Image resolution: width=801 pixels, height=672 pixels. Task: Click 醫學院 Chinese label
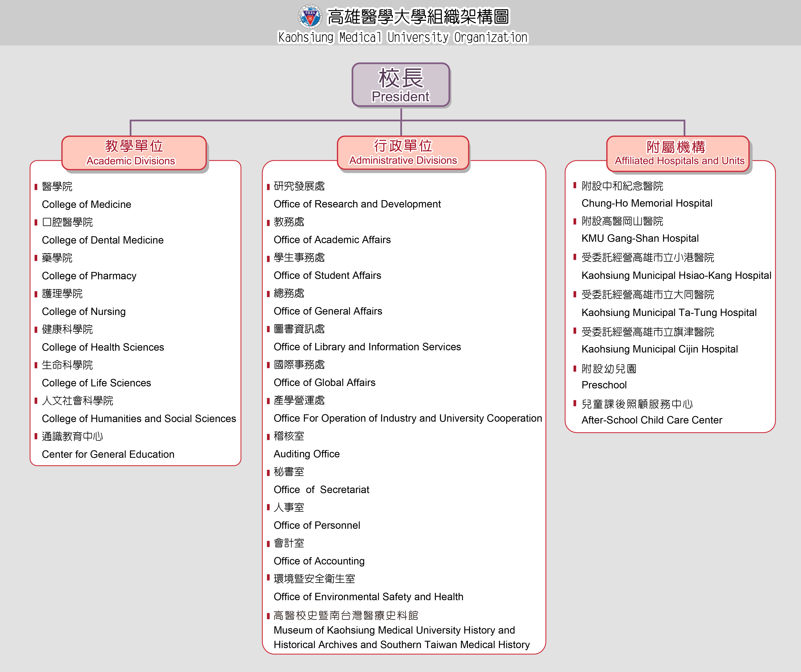[57, 186]
